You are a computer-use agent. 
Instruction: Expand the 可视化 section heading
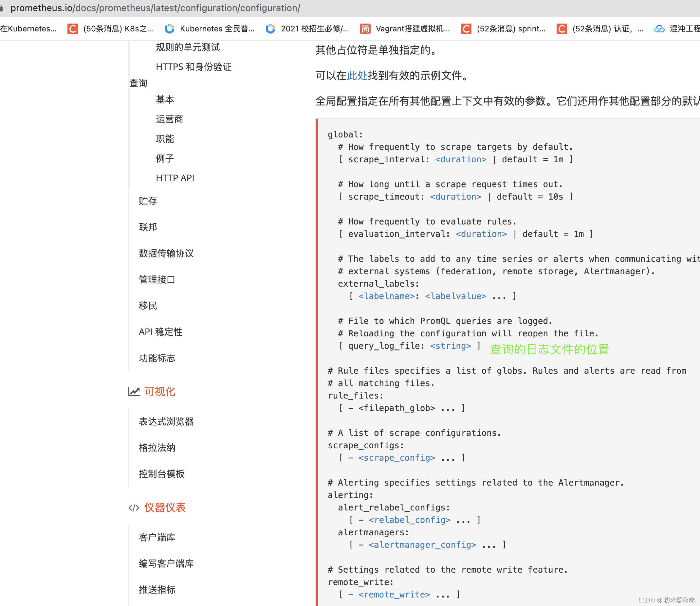coord(160,392)
